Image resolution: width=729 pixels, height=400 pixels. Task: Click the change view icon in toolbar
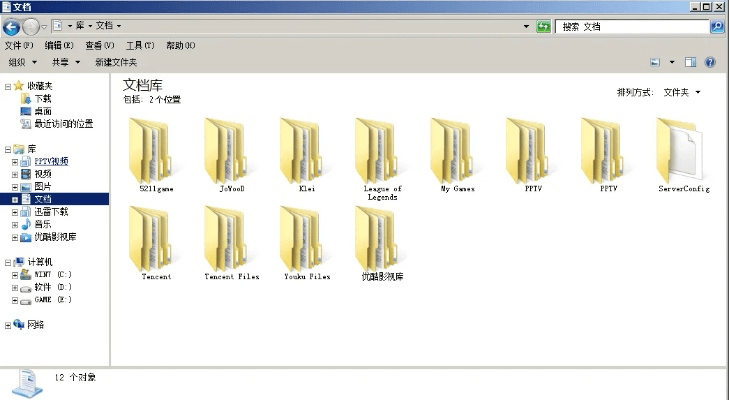655,62
